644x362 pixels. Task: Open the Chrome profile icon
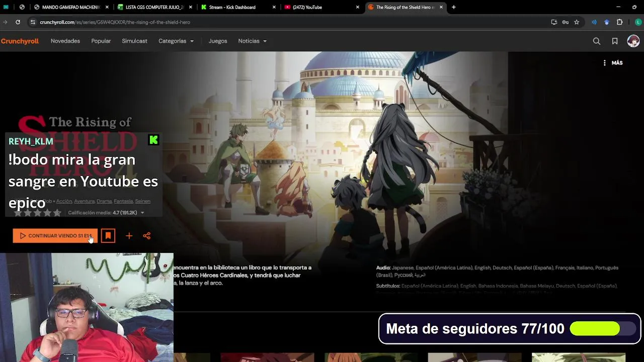[638, 22]
